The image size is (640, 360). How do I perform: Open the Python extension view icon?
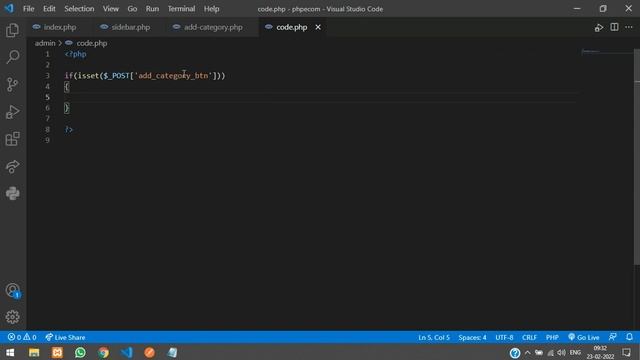[13, 193]
